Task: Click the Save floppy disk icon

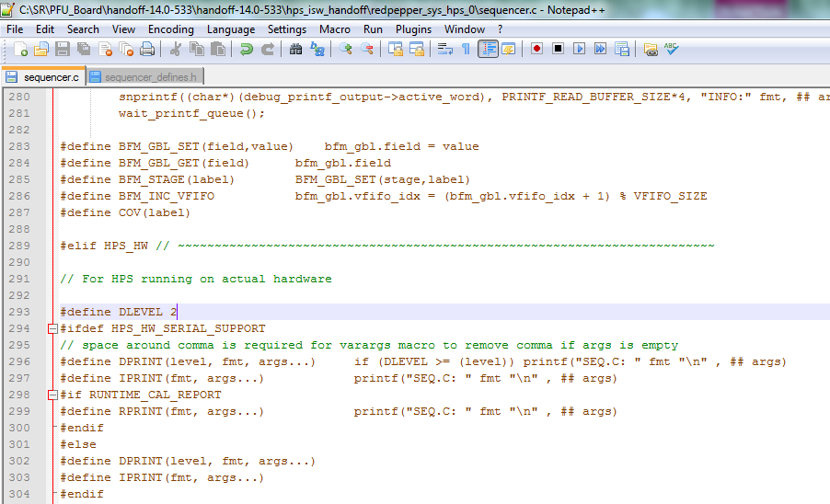Action: (x=63, y=49)
